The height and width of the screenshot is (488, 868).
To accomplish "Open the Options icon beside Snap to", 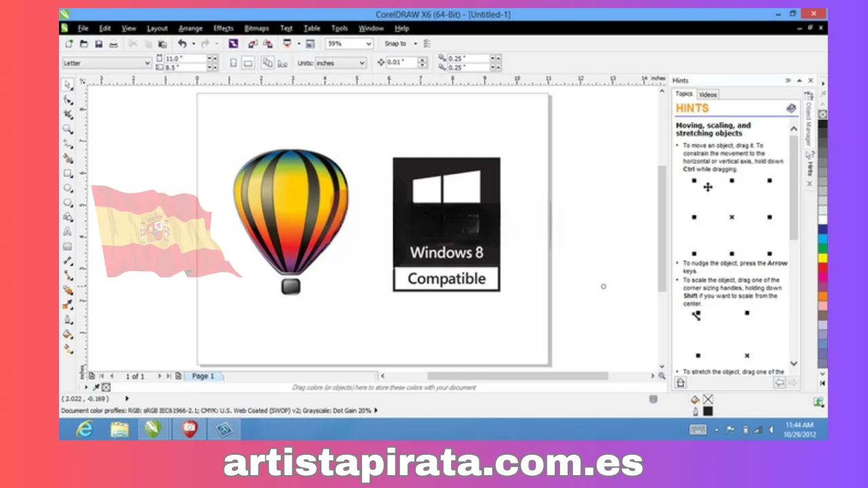I will point(427,43).
